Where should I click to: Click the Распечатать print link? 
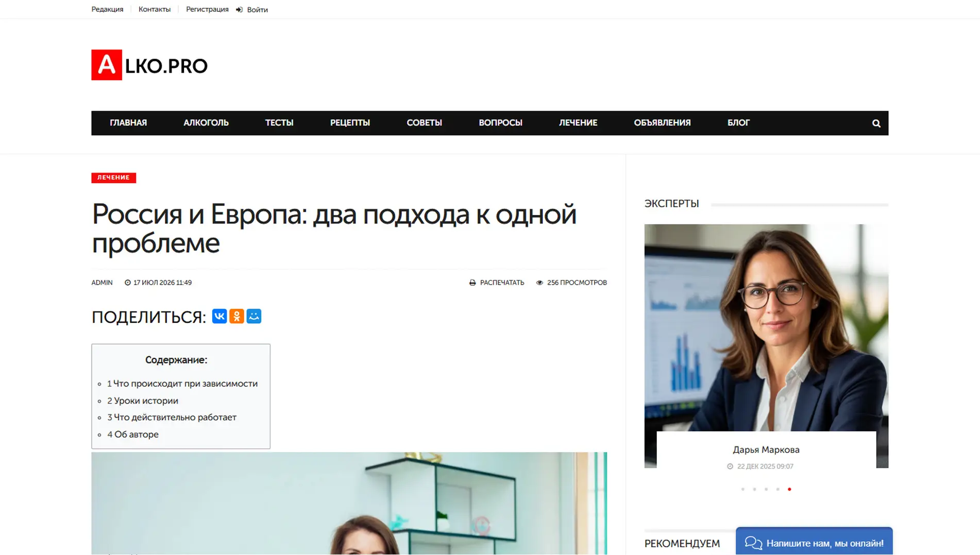[x=502, y=283]
